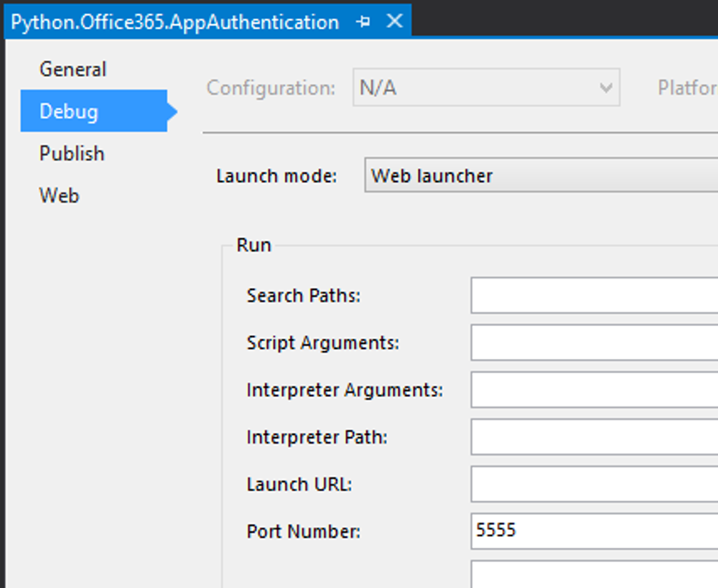Pin the Python.Office365.AppAuthentication tab
This screenshot has width=718, height=588.
click(363, 22)
